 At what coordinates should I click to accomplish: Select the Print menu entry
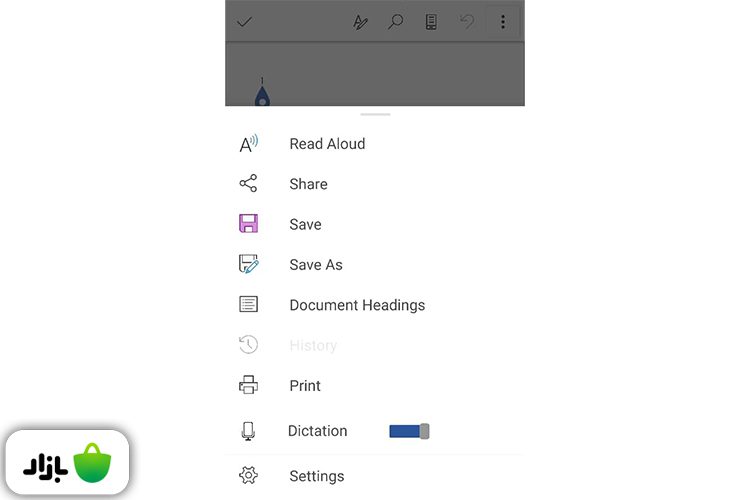pyautogui.click(x=305, y=386)
